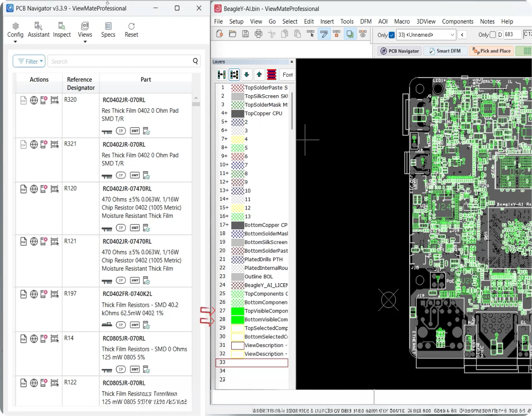The width and height of the screenshot is (532, 416).
Task: Click the Font button in Layers panel
Action: coord(287,75)
